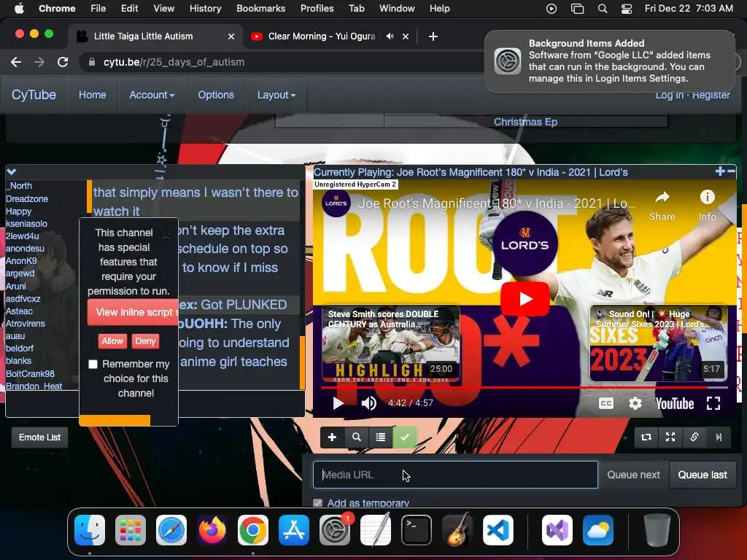The image size is (747, 560).
Task: Click View inline script button
Action: point(133,312)
